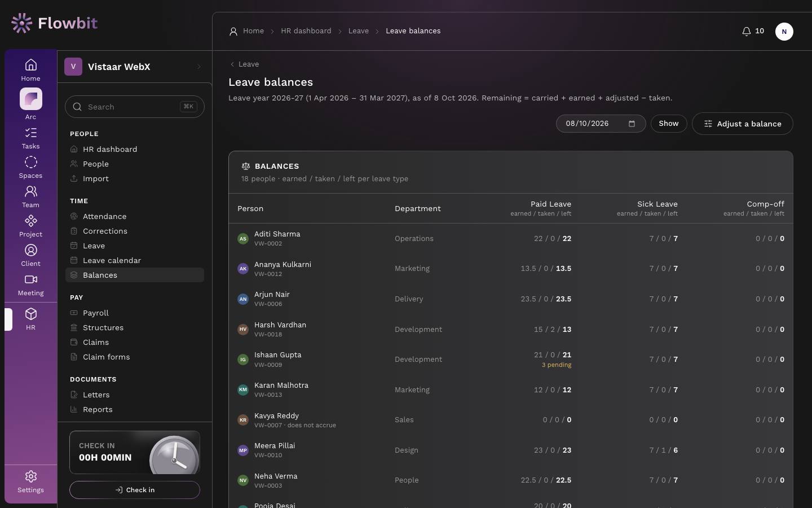The height and width of the screenshot is (508, 812).
Task: Open Claims in sidebar
Action: click(135, 342)
